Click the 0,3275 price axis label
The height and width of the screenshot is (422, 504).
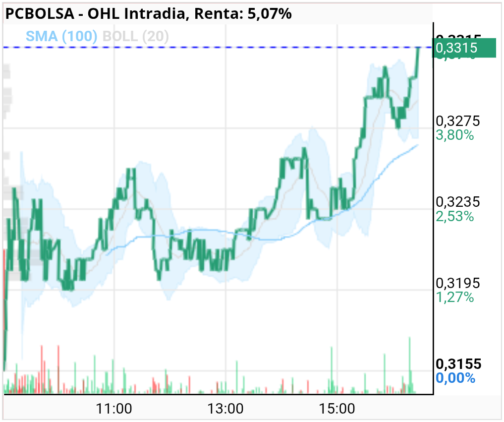[458, 121]
